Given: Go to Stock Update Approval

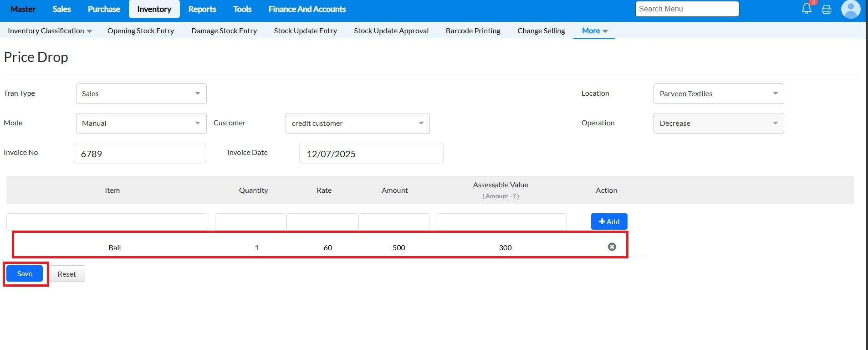Looking at the screenshot, I should point(391,31).
